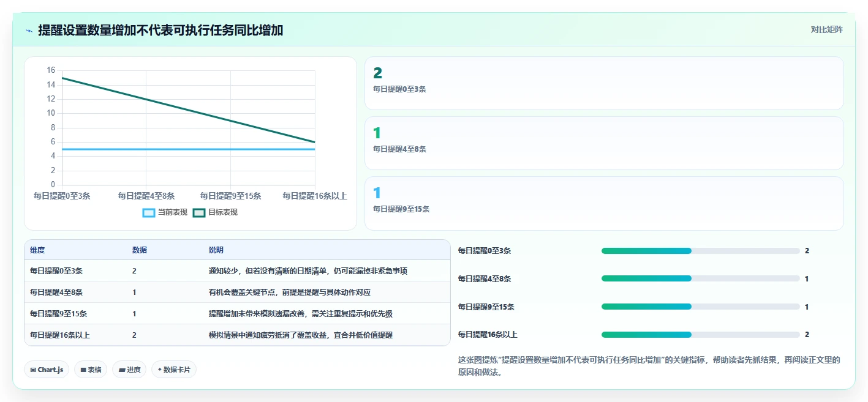Viewport: 868px width, 402px height.
Task: Click the green 目标表现 line in chart
Action: point(189,110)
